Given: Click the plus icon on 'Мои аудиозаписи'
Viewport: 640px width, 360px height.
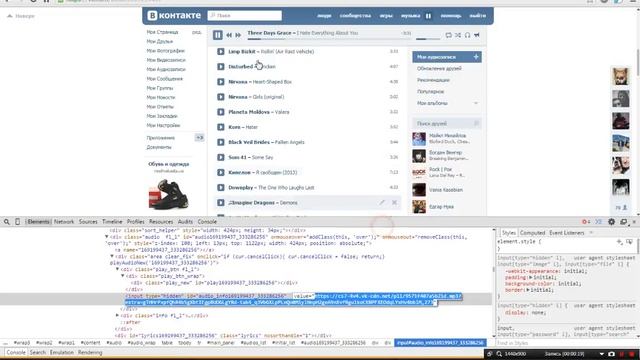Looking at the screenshot, I should [x=476, y=57].
